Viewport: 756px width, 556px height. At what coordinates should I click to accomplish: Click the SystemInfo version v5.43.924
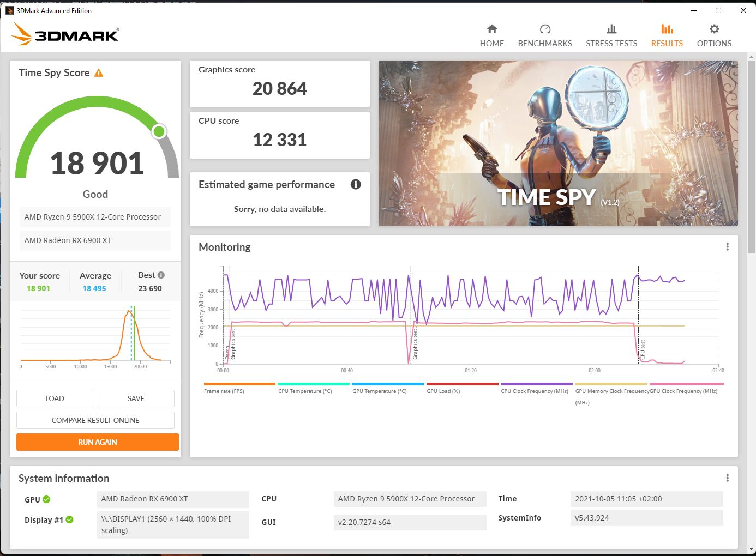click(x=646, y=518)
